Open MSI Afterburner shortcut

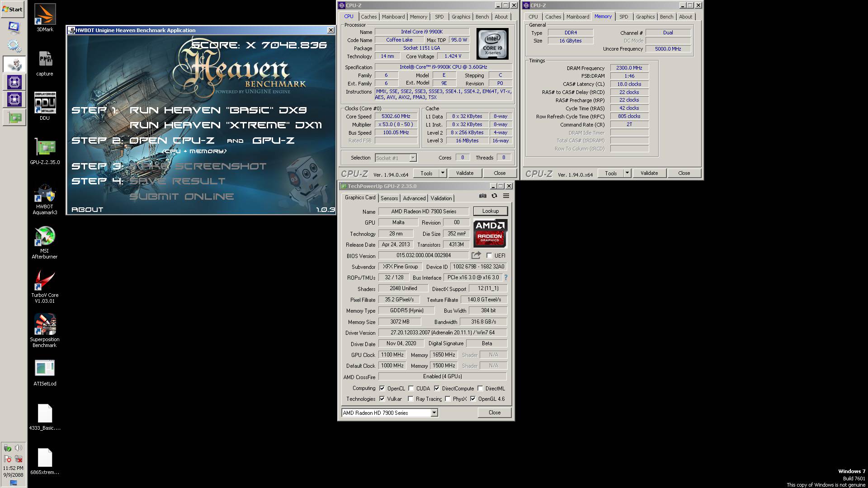(45, 243)
